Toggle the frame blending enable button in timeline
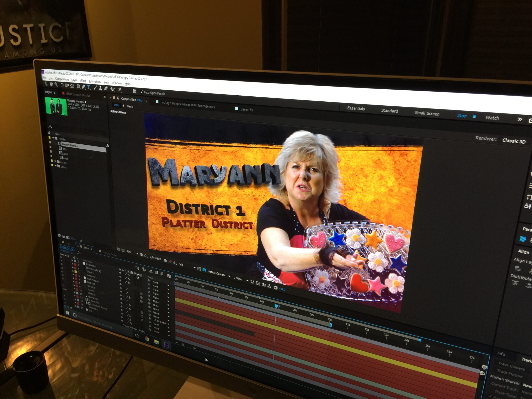The height and width of the screenshot is (399, 532). coord(156,272)
